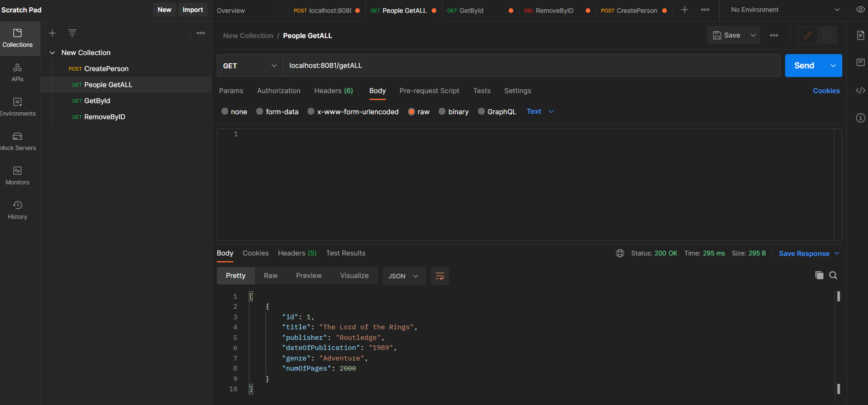Open the Cookies link under Send
The image size is (868, 405).
[826, 91]
